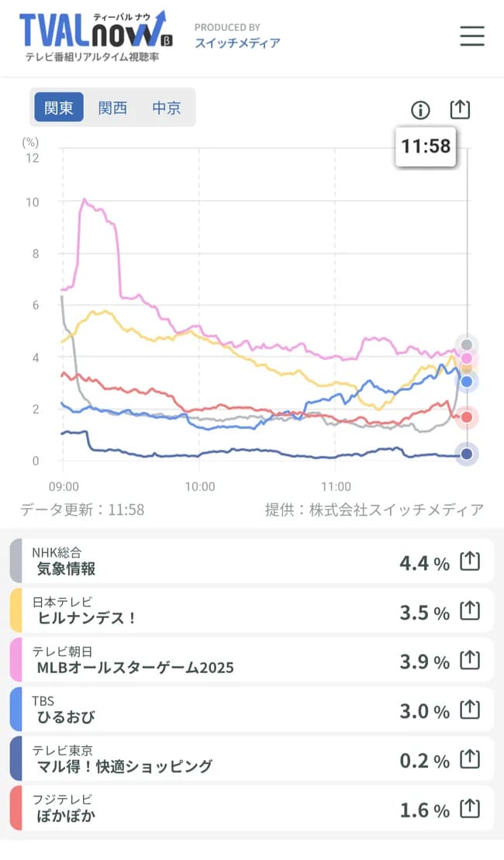Switch to the 中京 region tab
This screenshot has height=860, width=504.
point(167,108)
